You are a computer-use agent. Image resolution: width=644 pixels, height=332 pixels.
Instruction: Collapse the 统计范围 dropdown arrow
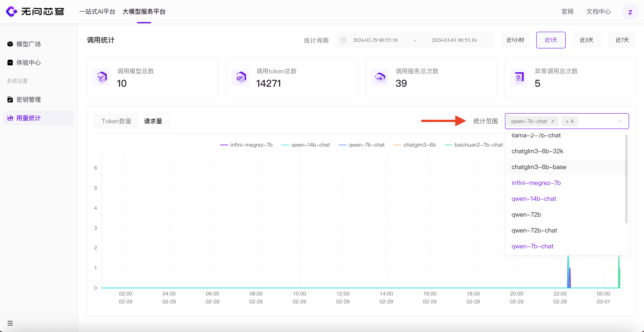pos(620,121)
